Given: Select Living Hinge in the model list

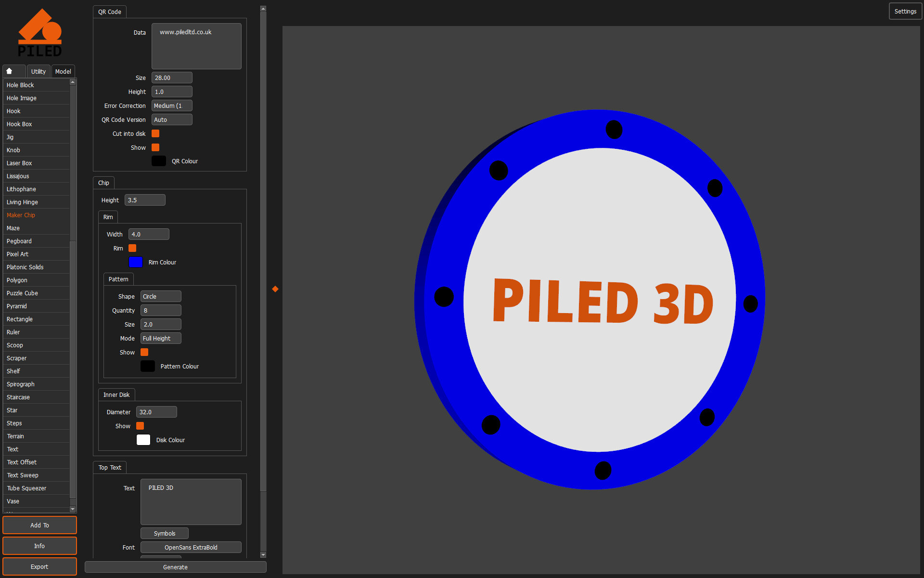Looking at the screenshot, I should point(36,202).
